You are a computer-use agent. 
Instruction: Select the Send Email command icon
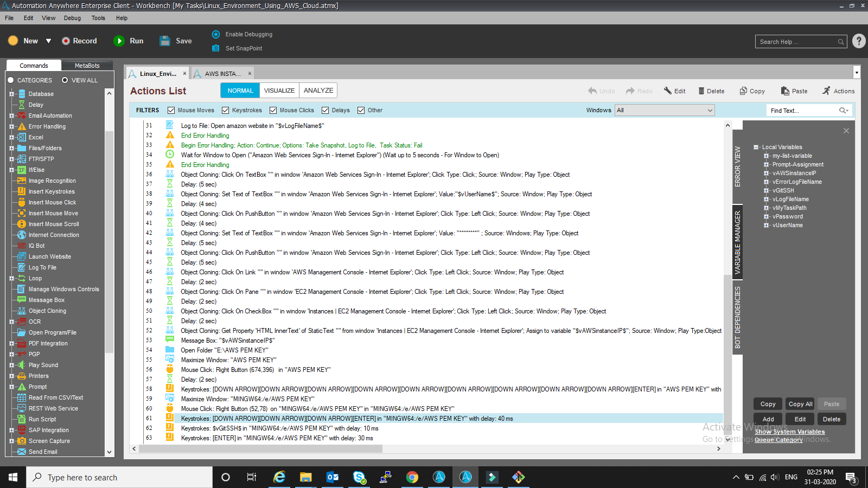point(22,452)
